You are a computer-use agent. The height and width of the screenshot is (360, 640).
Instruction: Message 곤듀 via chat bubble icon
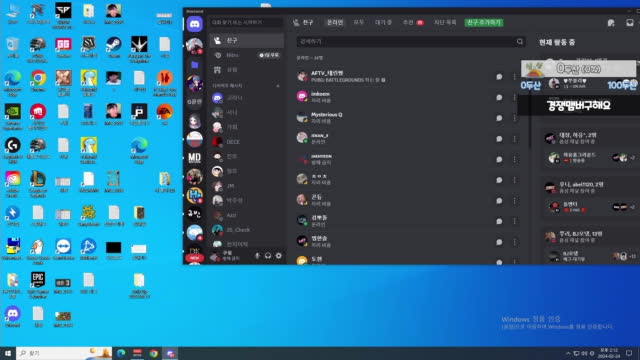(499, 201)
